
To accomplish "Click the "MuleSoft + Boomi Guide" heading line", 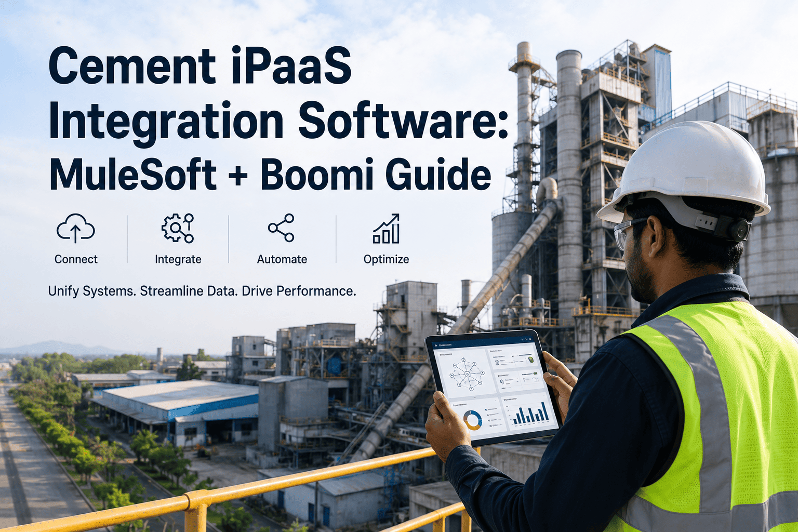I will (270, 174).
